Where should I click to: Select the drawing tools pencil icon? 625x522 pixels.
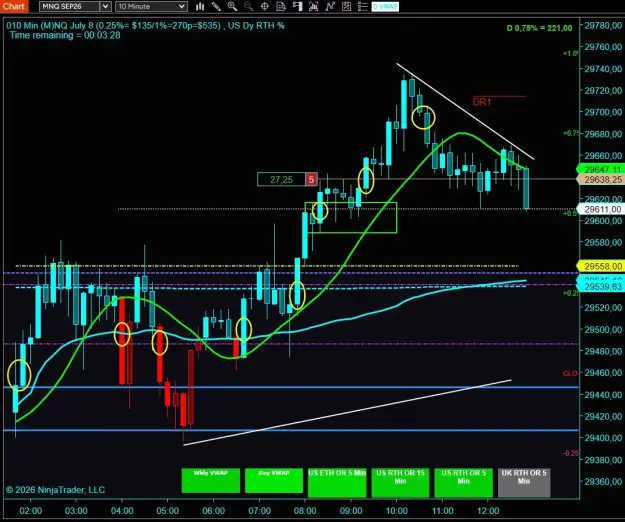(x=216, y=6)
